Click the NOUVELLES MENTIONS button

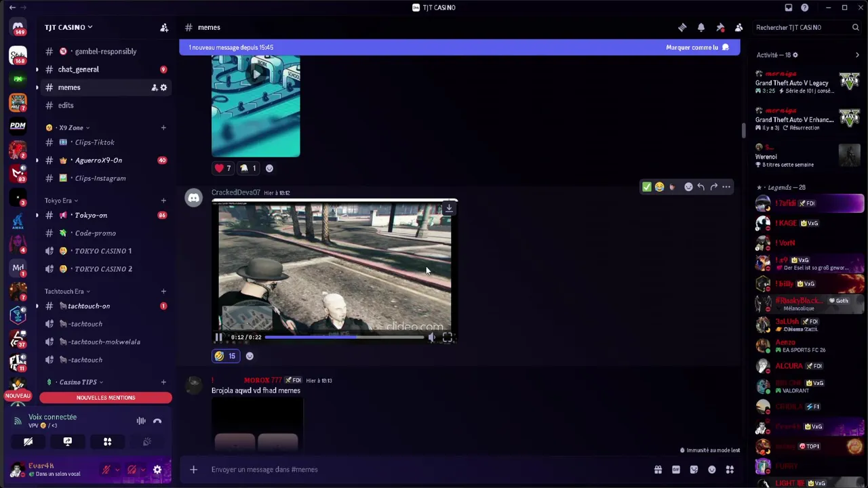[106, 398]
